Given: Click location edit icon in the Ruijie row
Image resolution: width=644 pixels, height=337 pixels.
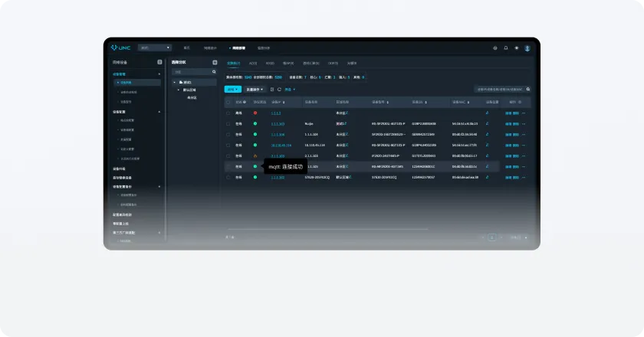Looking at the screenshot, I should pos(487,123).
